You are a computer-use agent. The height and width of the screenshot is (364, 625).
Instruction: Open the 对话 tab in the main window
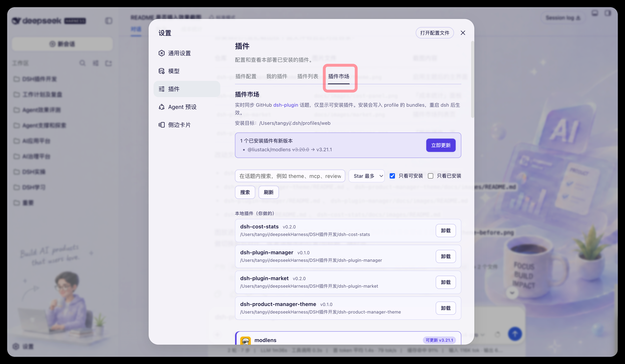136,29
